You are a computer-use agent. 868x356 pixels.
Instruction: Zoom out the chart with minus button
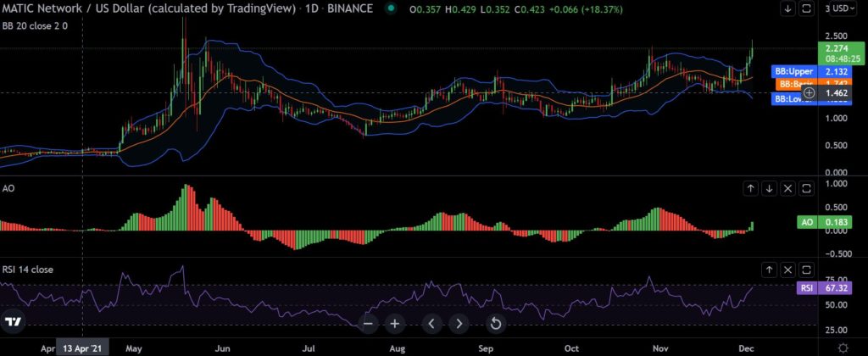(369, 323)
